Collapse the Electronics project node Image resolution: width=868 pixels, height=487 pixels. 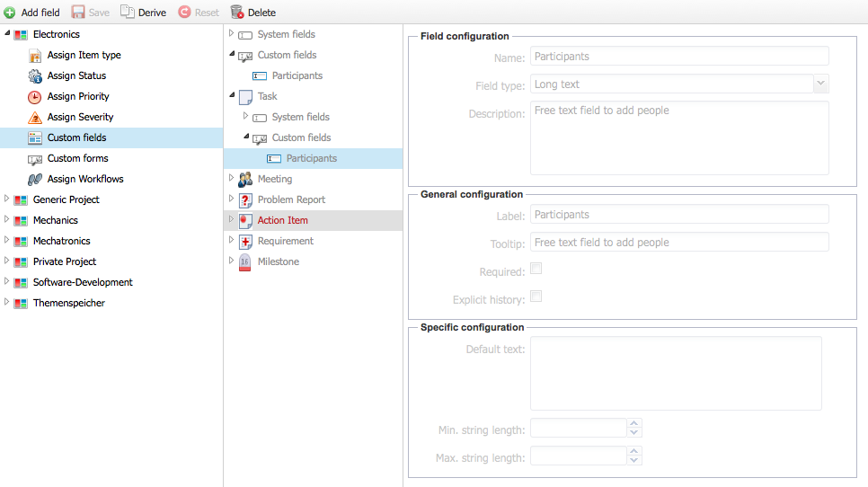7,34
